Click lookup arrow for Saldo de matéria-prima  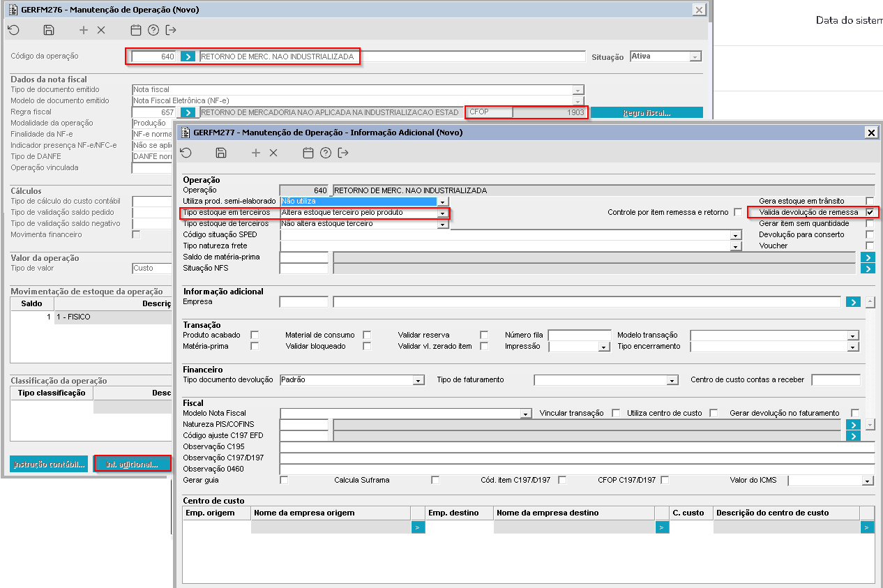868,257
